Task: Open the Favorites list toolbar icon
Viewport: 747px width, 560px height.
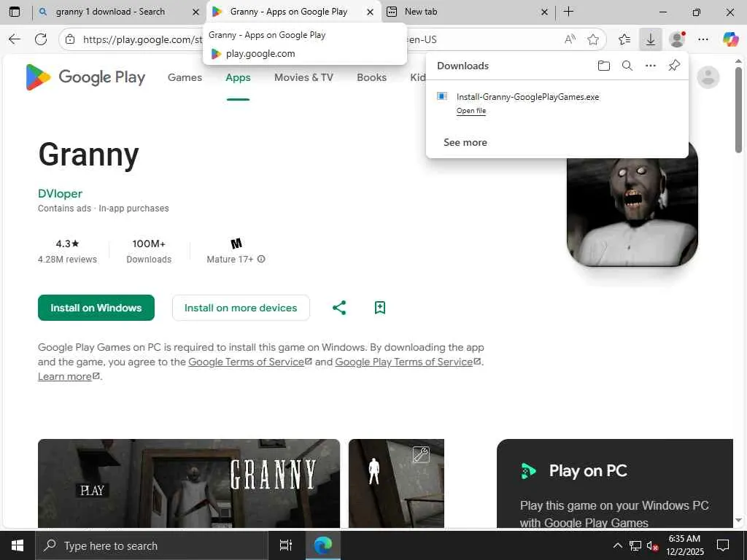Action: tap(624, 39)
